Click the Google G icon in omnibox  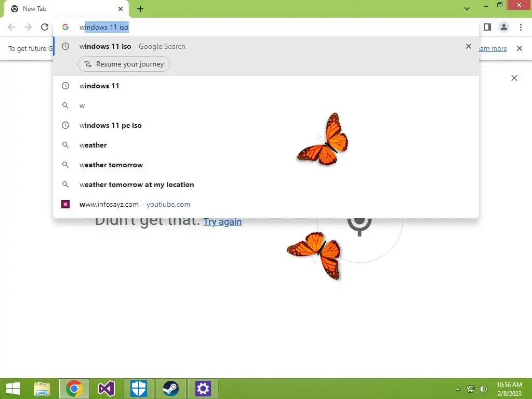pos(65,27)
